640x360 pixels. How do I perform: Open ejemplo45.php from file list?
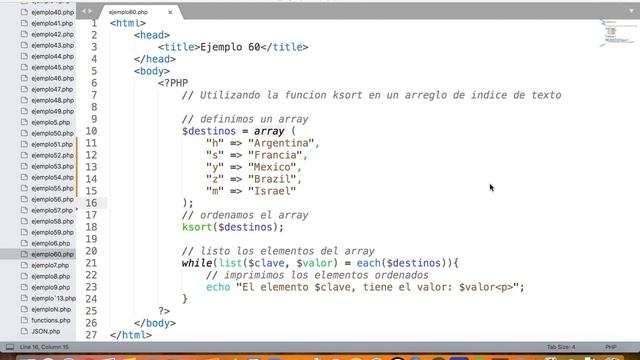coord(52,68)
